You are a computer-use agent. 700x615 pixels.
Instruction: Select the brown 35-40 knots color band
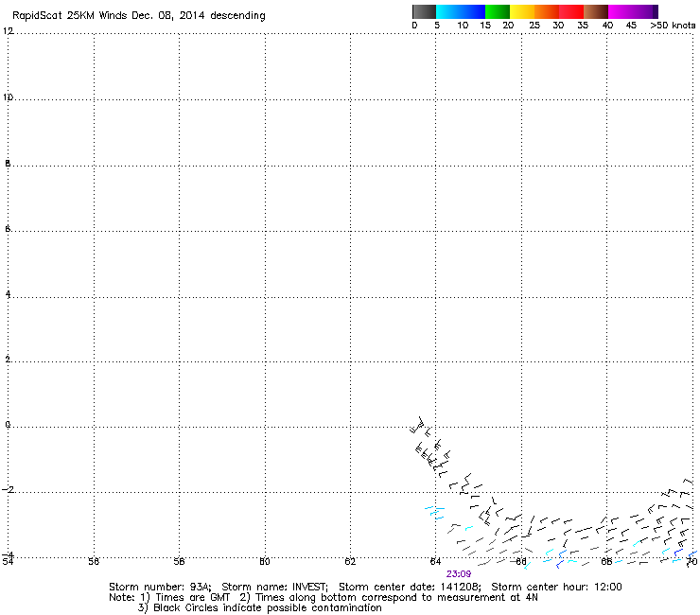[596, 11]
